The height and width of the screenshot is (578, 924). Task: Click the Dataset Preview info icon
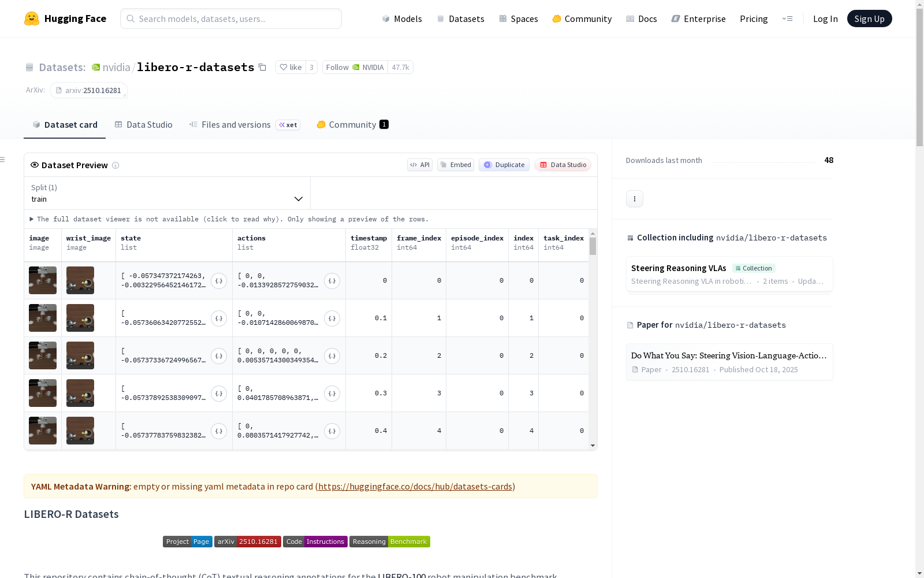115,165
